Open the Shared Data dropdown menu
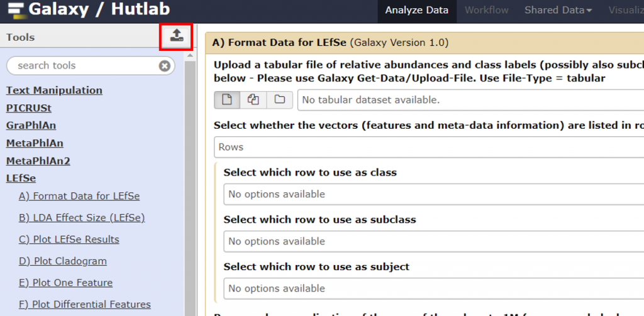This screenshot has width=644, height=316. [558, 10]
